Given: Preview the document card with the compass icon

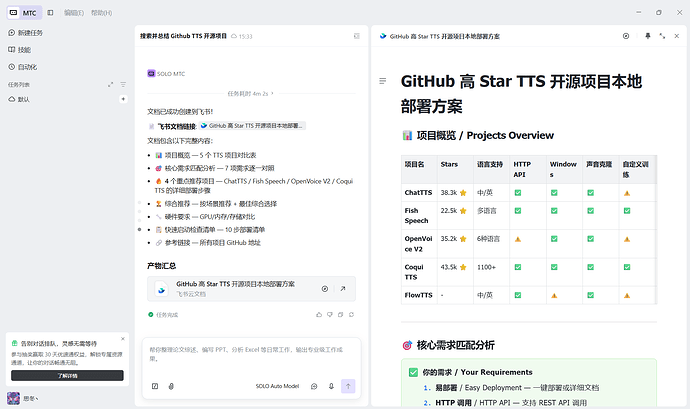Looking at the screenshot, I should coord(325,289).
